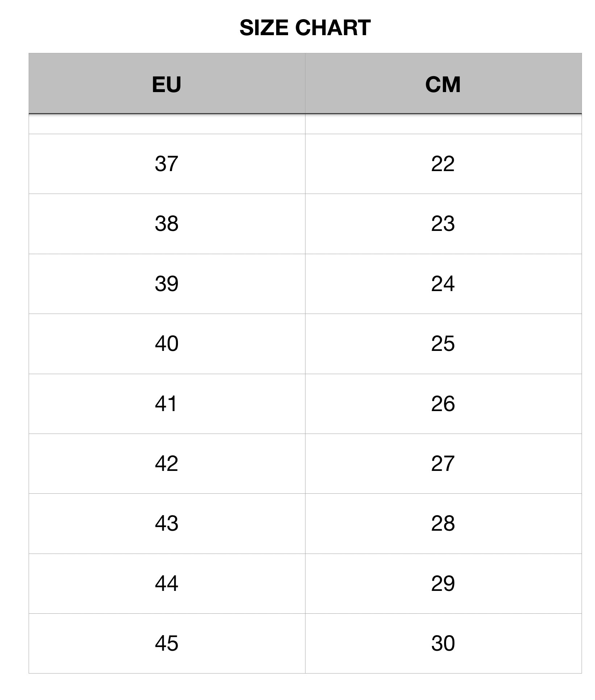Select the EU column header
This screenshot has height=700, width=595.
coord(166,84)
